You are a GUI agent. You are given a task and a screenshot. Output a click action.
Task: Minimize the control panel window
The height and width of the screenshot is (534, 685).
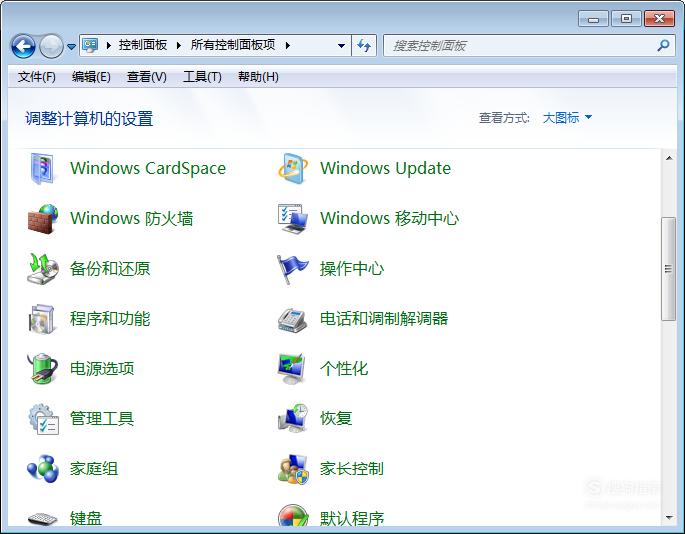pyautogui.click(x=593, y=19)
